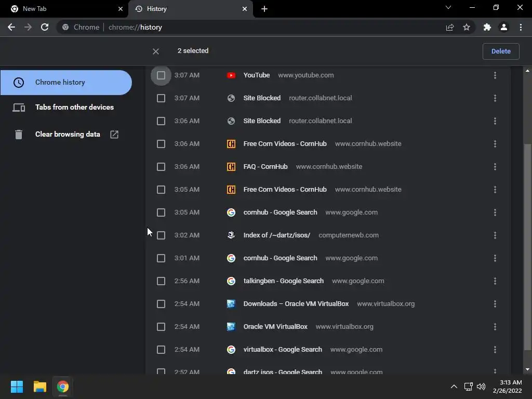Select the FAQ - CornHub entry checkbox
Viewport: 532px width, 399px height.
(x=161, y=167)
